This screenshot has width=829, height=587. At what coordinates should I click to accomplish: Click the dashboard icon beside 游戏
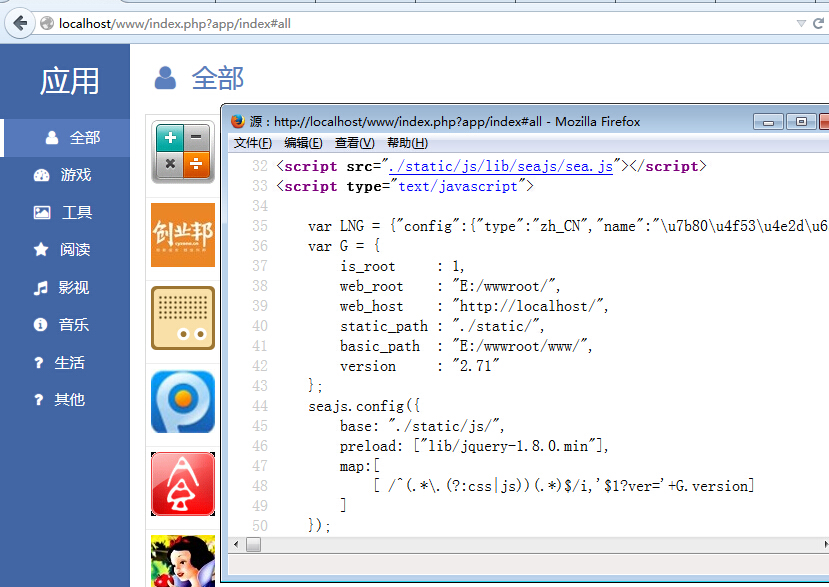pos(41,175)
